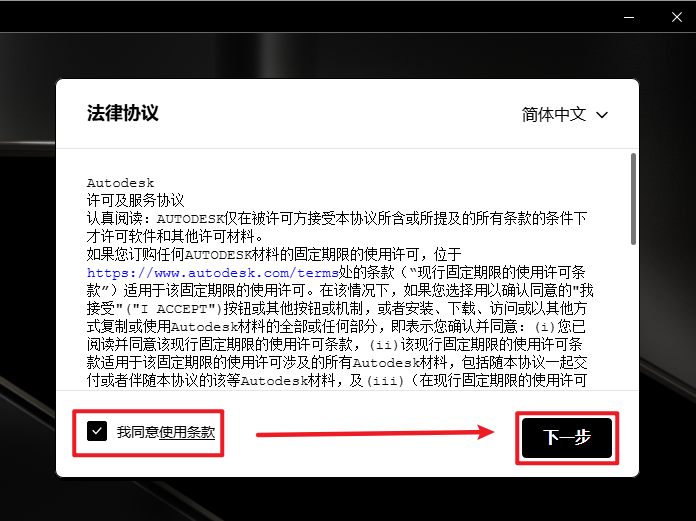Minimize the installer window
The width and height of the screenshot is (696, 521).
tap(629, 17)
